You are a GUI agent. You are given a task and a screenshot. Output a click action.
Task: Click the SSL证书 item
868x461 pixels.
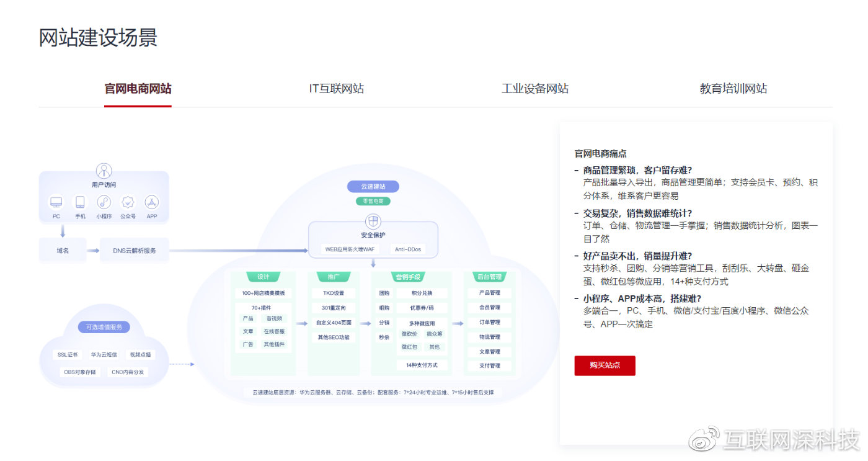click(68, 355)
